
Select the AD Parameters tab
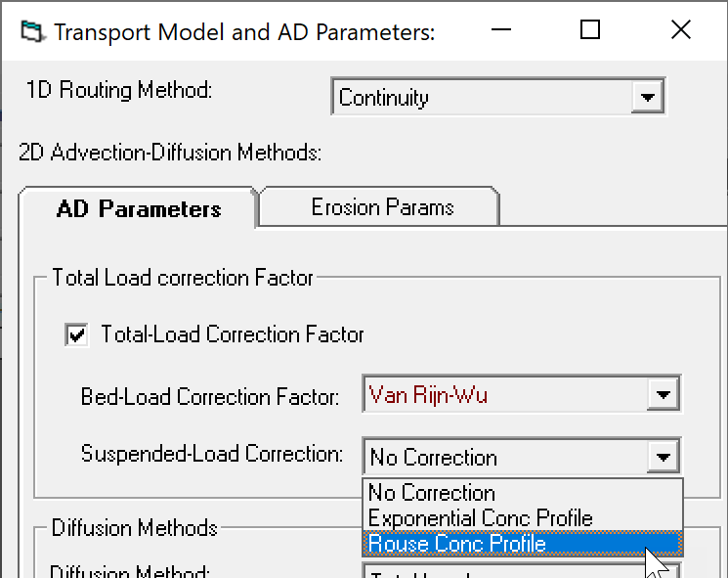coord(139,208)
